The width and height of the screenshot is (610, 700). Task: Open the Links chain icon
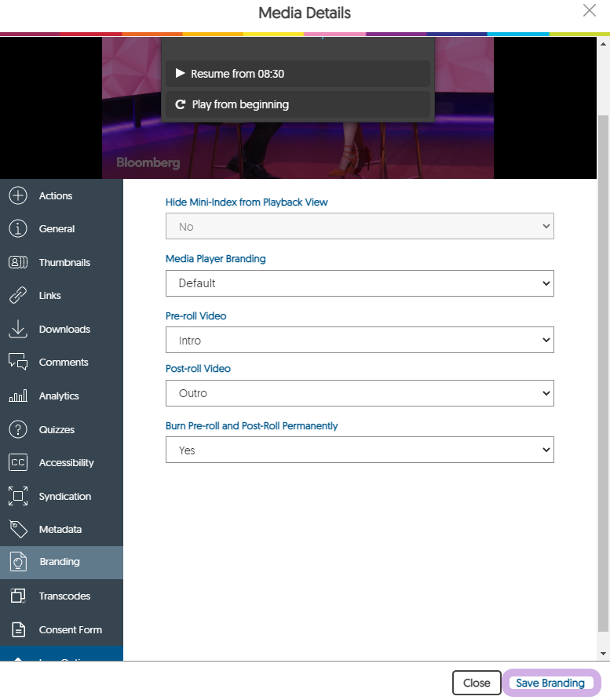pyautogui.click(x=17, y=296)
